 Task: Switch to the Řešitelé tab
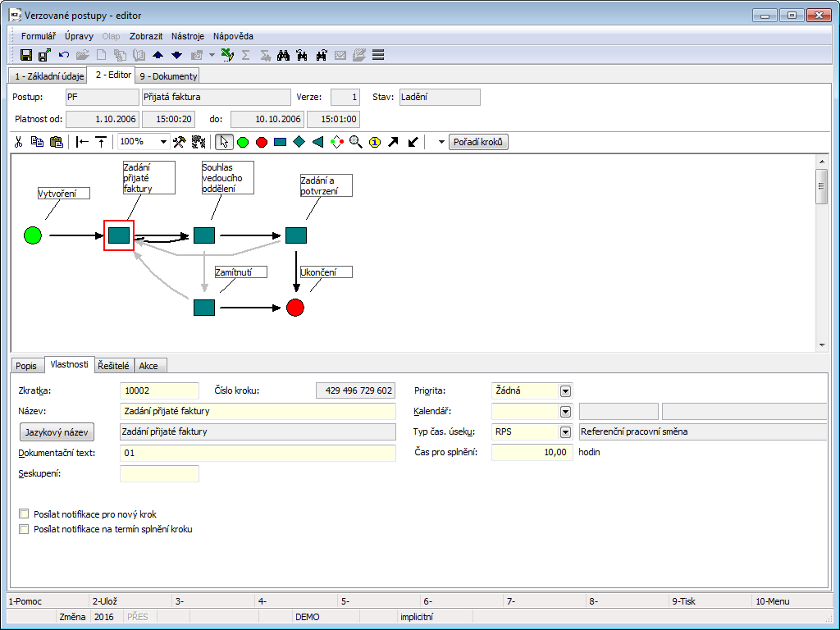(114, 366)
